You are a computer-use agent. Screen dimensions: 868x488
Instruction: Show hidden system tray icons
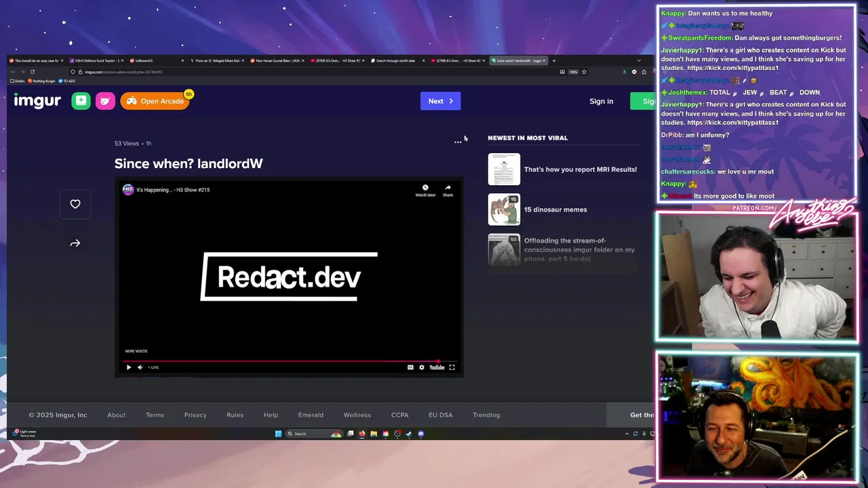627,434
